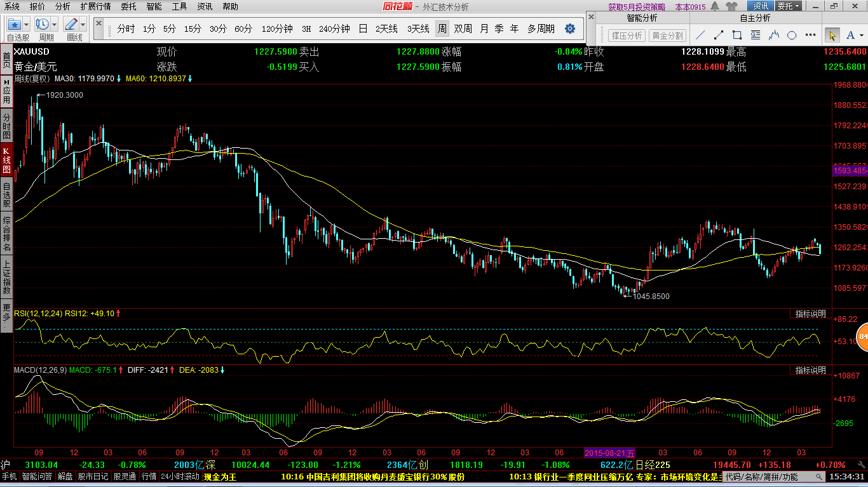Select the text A drawing tool
868x487 pixels.
(x=850, y=36)
